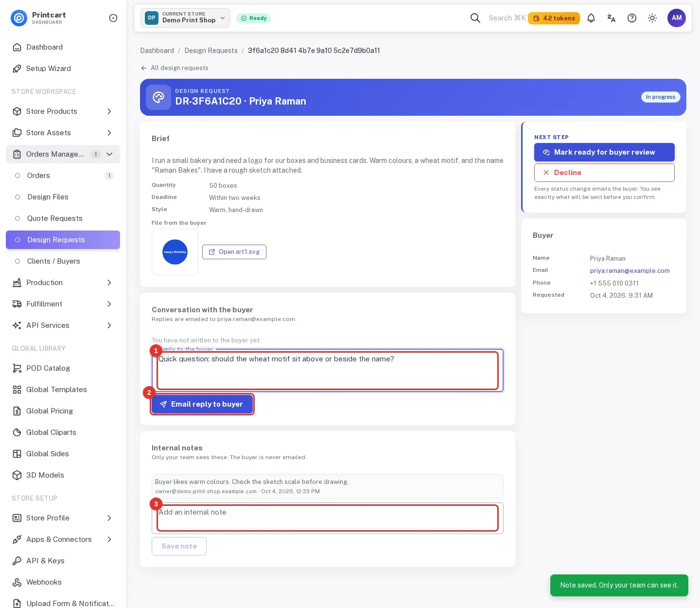
Task: Click the Global Sides icon
Action: coord(17,454)
